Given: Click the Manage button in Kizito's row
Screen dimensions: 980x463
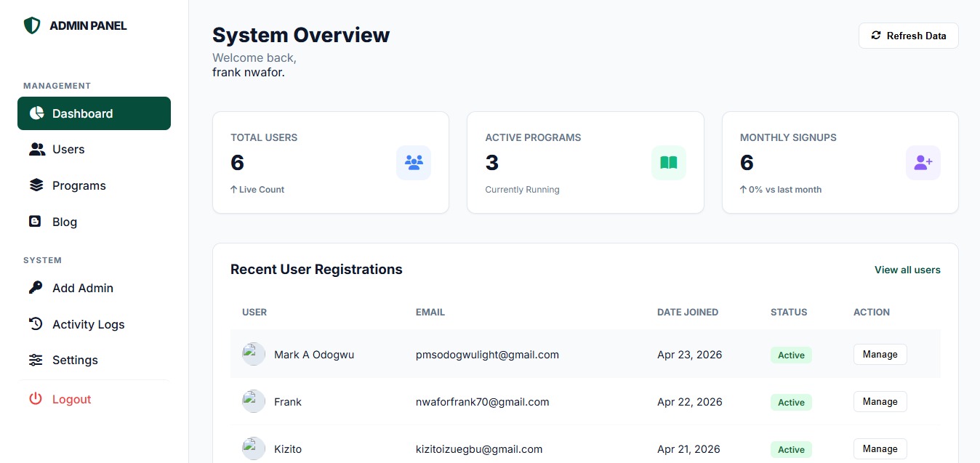Looking at the screenshot, I should tap(880, 449).
